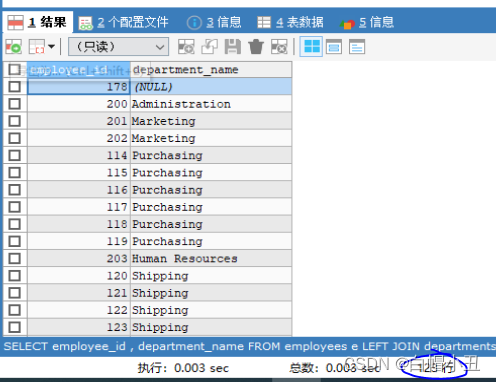Select the Purchasing cell in row 118
Image resolution: width=496 pixels, height=382 pixels.
coord(211,224)
